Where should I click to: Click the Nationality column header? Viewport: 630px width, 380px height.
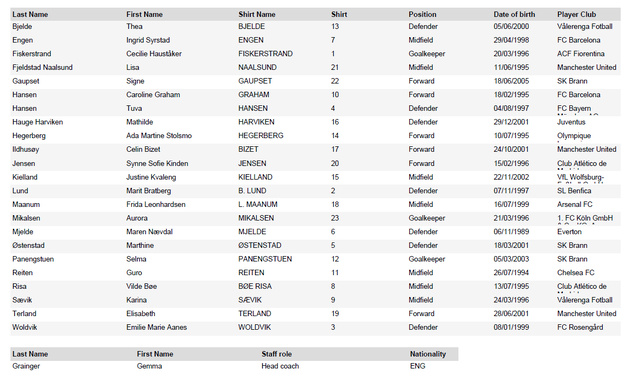(x=428, y=354)
